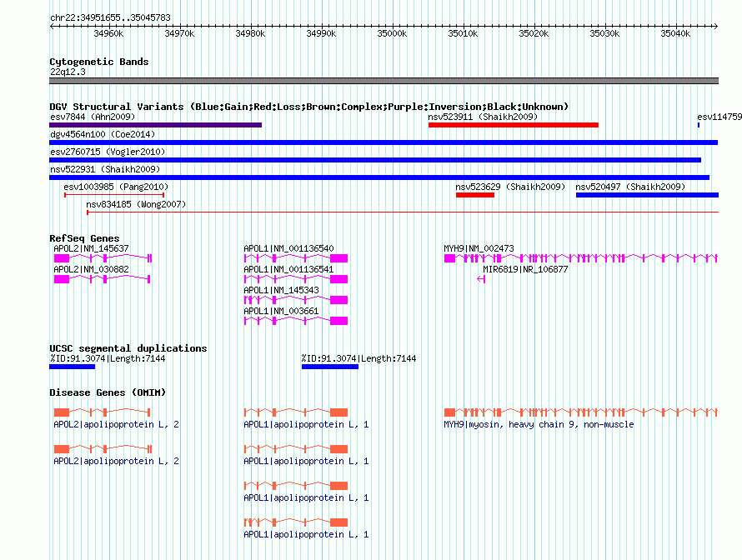Click the RefSeq Genes track title

(x=84, y=238)
